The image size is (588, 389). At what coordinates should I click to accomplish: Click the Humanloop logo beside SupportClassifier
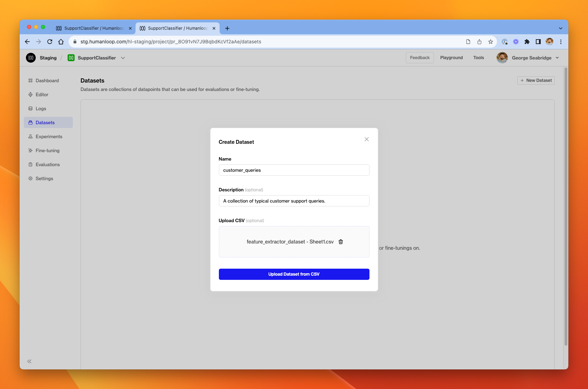point(71,58)
